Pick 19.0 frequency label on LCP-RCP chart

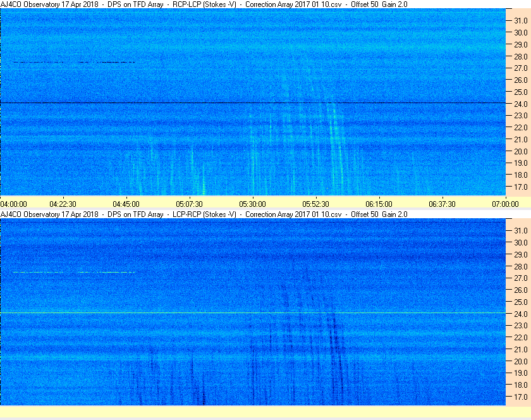tap(521, 373)
